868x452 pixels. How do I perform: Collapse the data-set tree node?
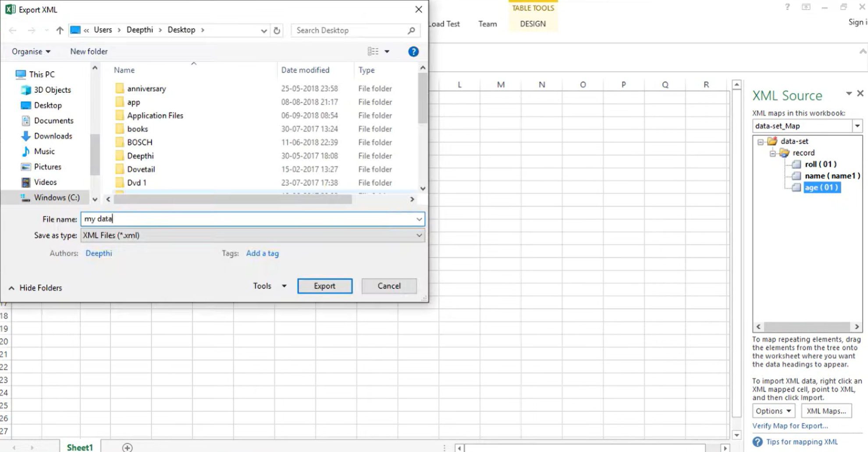pos(761,141)
